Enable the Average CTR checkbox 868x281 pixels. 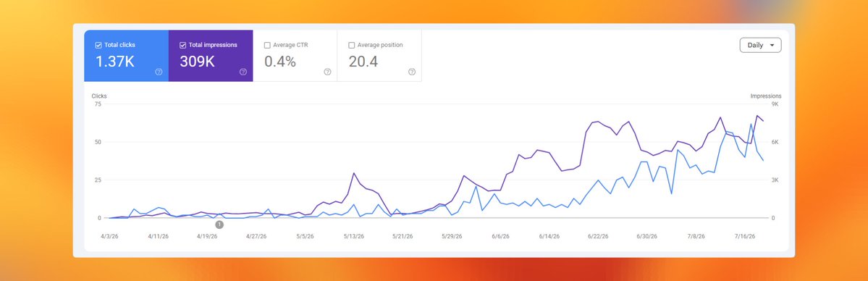[x=267, y=45]
